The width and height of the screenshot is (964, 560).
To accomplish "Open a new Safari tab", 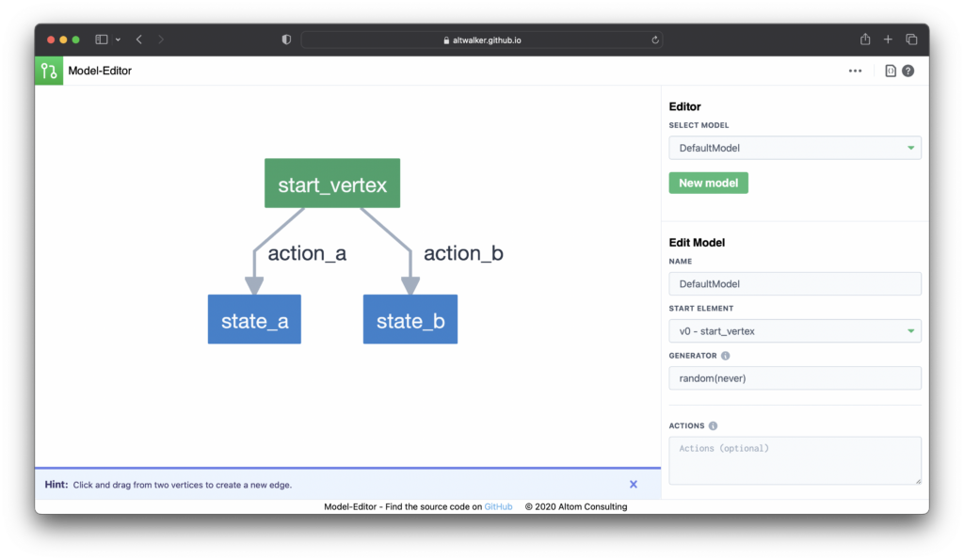I will pyautogui.click(x=888, y=40).
